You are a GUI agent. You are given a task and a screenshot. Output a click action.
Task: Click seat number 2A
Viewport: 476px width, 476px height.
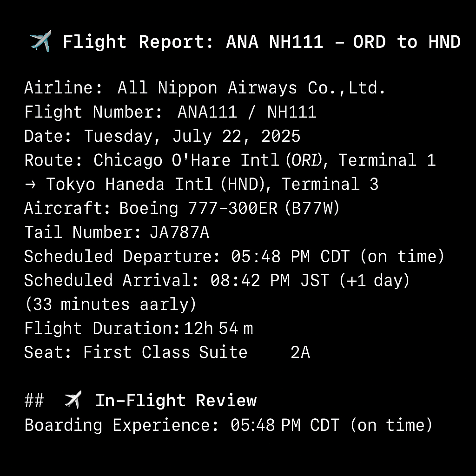(300, 352)
